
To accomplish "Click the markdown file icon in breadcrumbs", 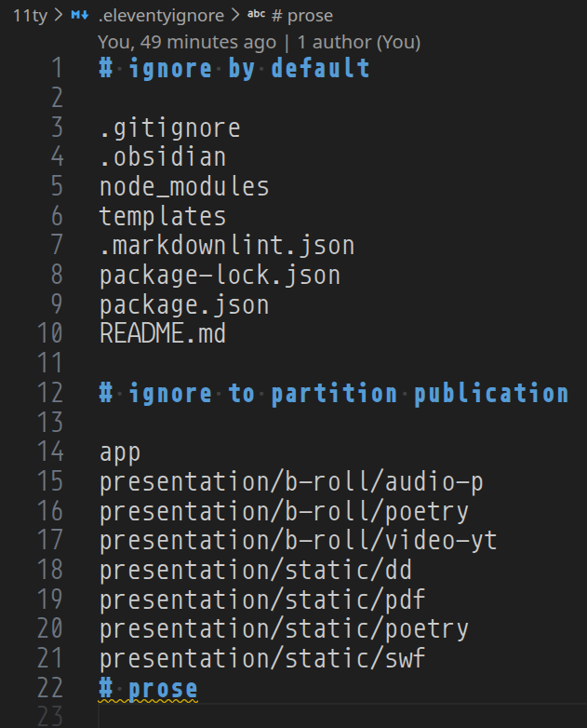I will pyautogui.click(x=79, y=16).
